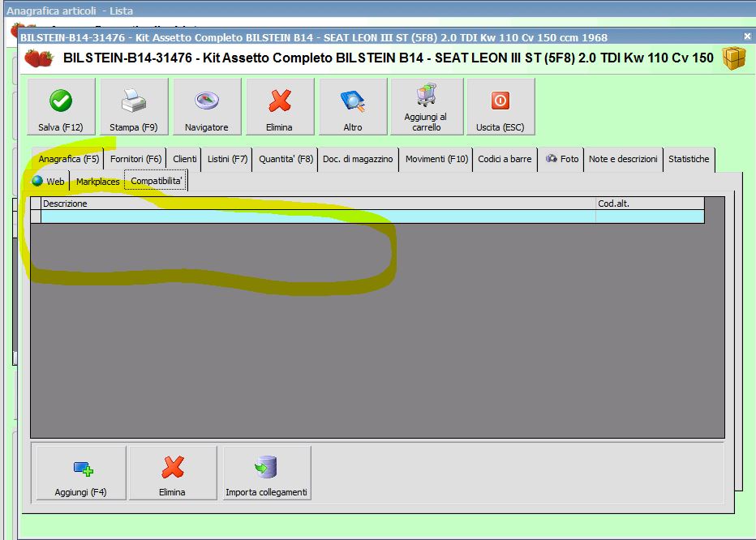Open the Web sub-tab with globe
Viewport: 756px width, 540px height.
pyautogui.click(x=49, y=182)
